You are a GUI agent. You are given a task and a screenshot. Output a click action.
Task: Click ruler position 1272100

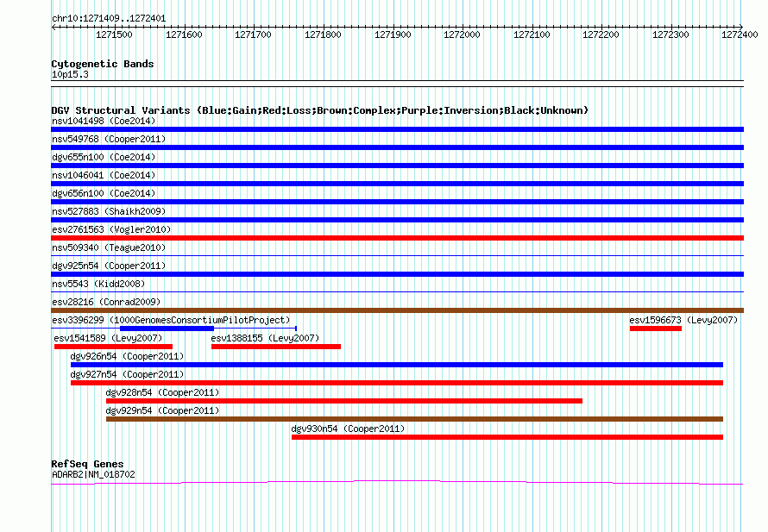(532, 34)
